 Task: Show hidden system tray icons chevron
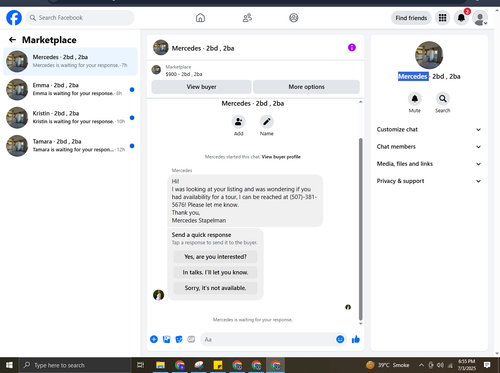(x=421, y=365)
